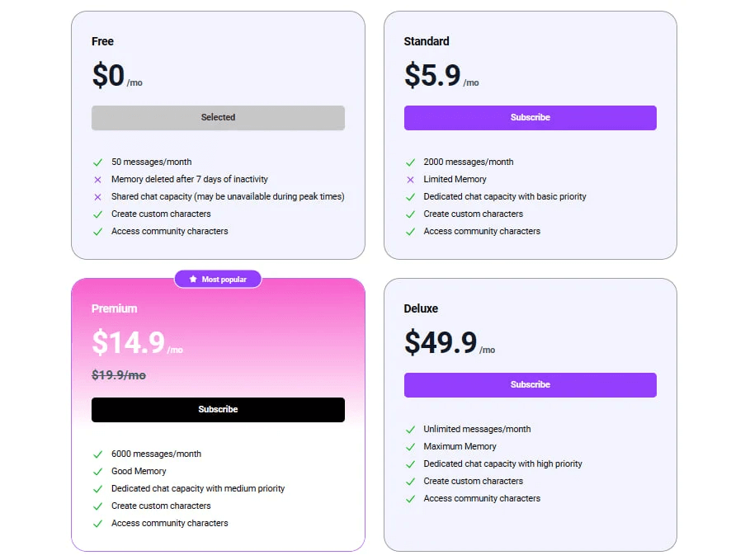The image size is (745, 560).
Task: Click the X beside Shared chat capacity feature
Action: [98, 196]
